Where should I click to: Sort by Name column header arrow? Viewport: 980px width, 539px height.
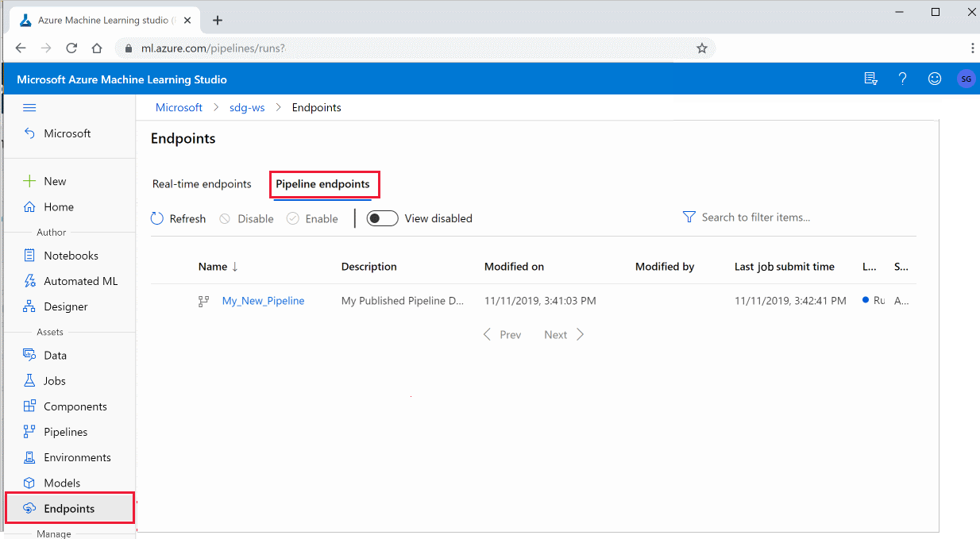pos(234,267)
